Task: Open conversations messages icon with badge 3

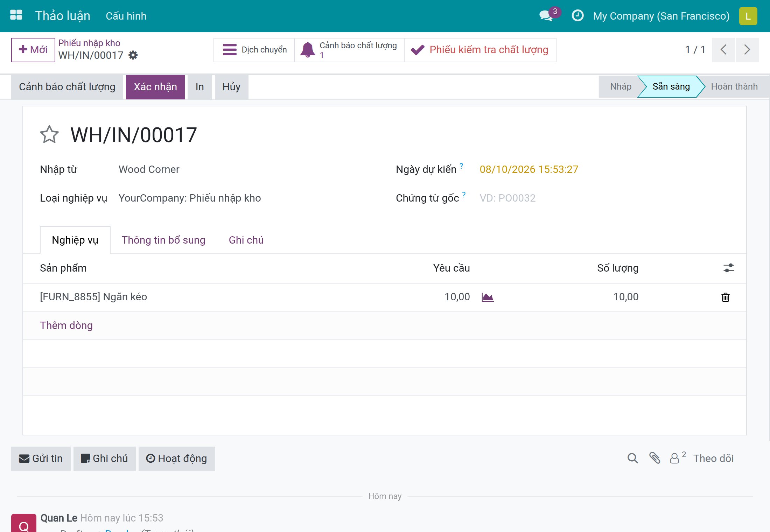Action: point(549,15)
